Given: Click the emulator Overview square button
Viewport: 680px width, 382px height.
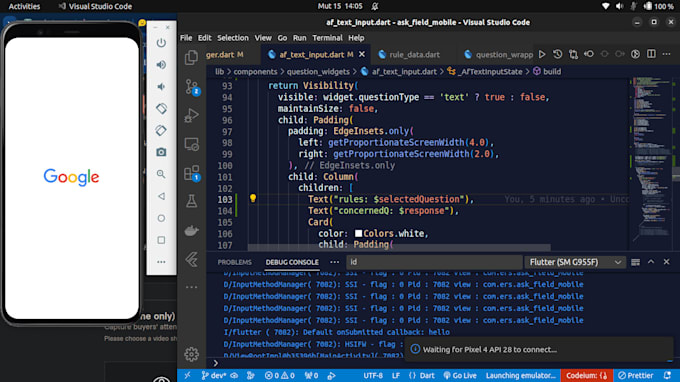Looking at the screenshot, I should coord(161,240).
